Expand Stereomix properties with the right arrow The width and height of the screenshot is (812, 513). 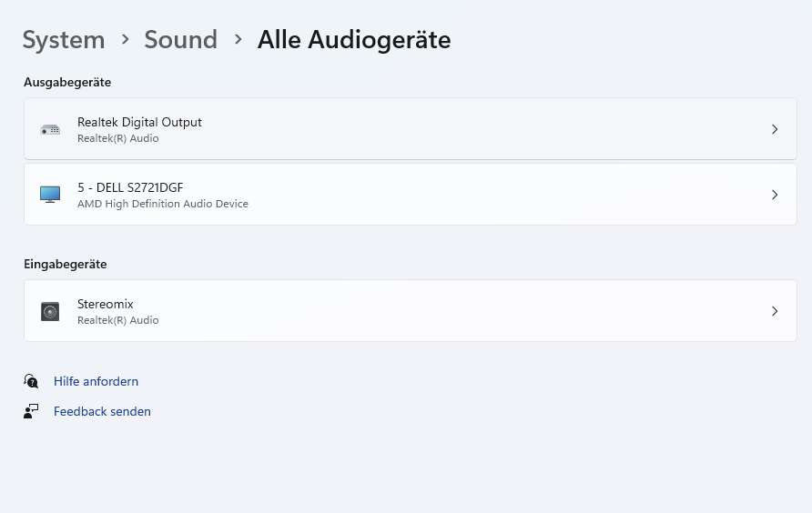click(x=775, y=311)
